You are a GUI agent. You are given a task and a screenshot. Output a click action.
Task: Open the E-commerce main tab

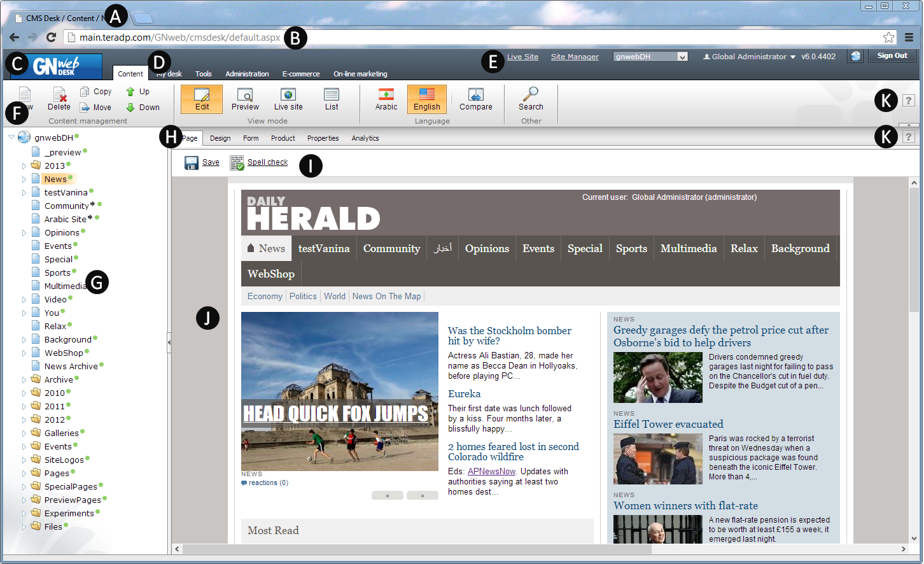(x=301, y=74)
